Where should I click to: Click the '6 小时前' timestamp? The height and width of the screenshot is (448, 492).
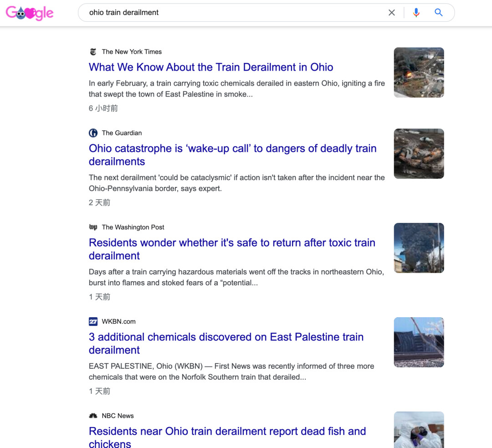coord(103,108)
